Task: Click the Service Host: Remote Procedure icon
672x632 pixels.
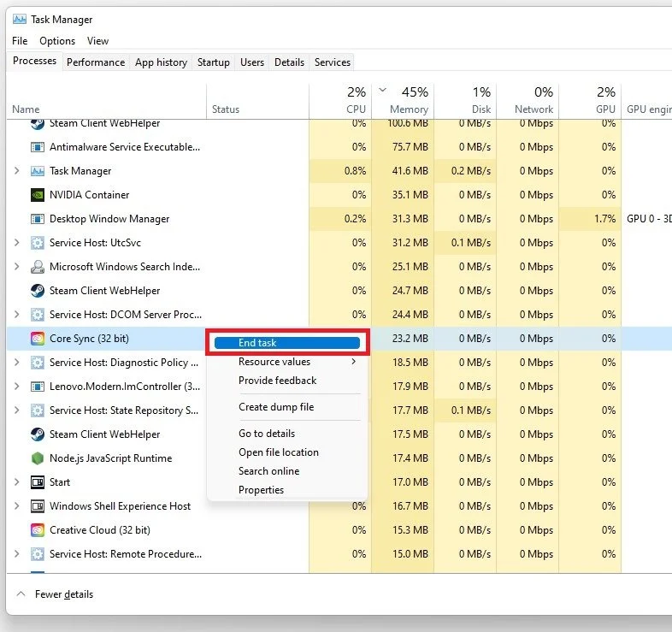Action: [x=38, y=554]
